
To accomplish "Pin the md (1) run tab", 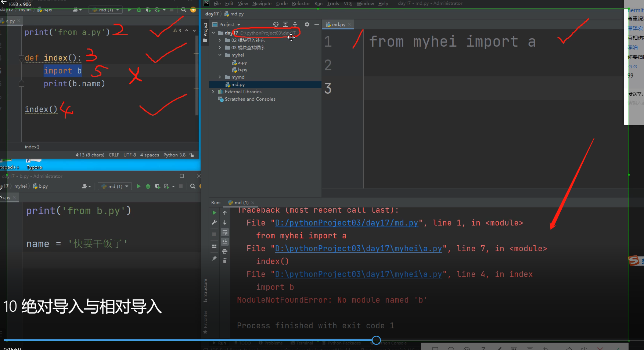I will pos(215,259).
